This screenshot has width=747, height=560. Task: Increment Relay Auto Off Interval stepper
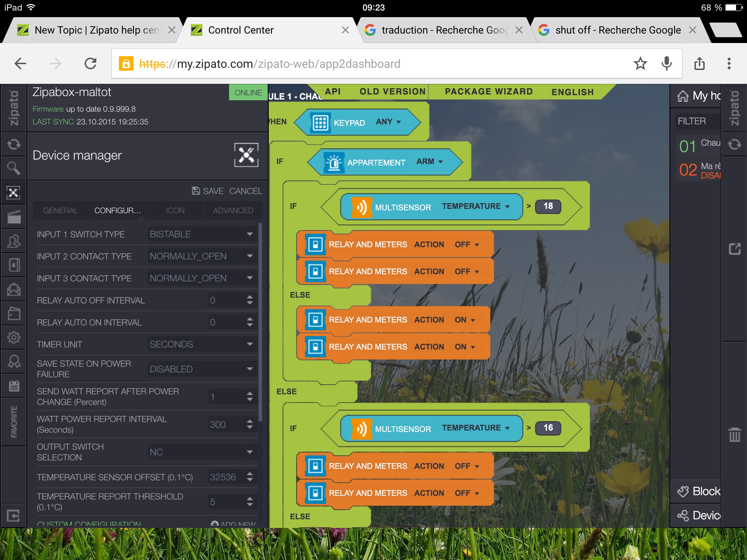coord(250,297)
